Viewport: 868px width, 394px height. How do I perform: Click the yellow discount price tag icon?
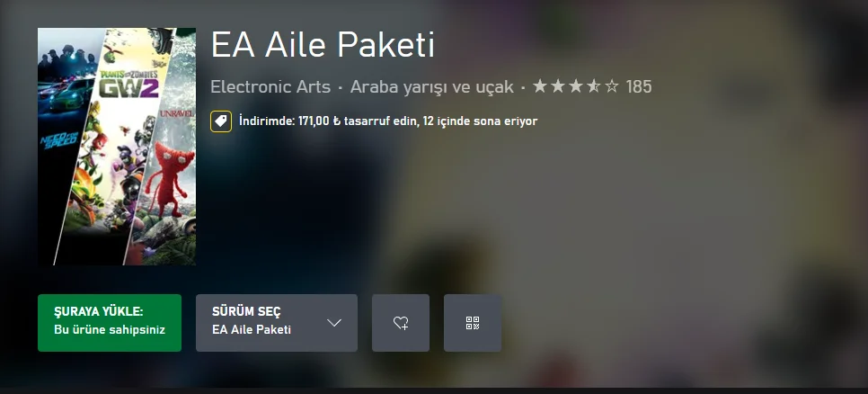tap(221, 121)
